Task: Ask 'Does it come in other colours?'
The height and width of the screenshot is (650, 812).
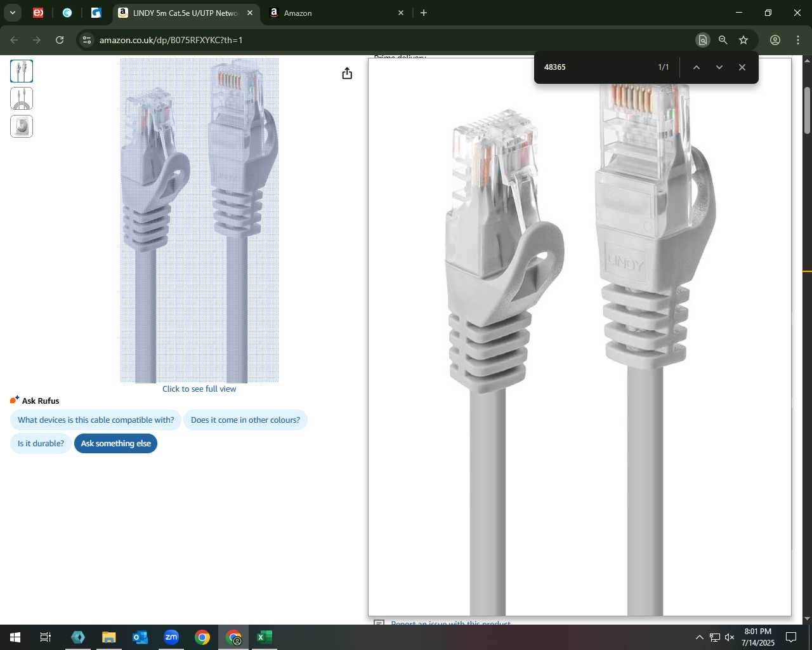Action: [246, 420]
